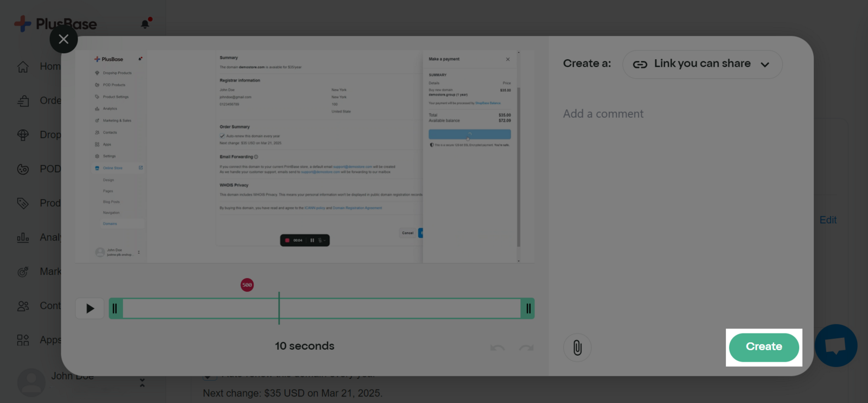Open Apps via the grid icon
This screenshot has height=403, width=868.
tap(23, 340)
